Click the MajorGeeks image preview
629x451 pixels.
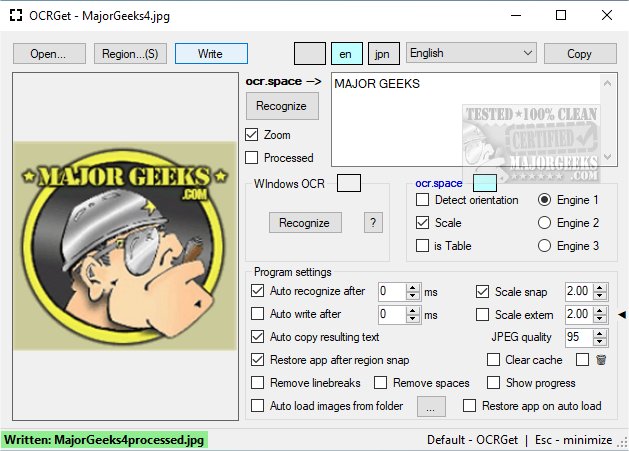tap(125, 246)
